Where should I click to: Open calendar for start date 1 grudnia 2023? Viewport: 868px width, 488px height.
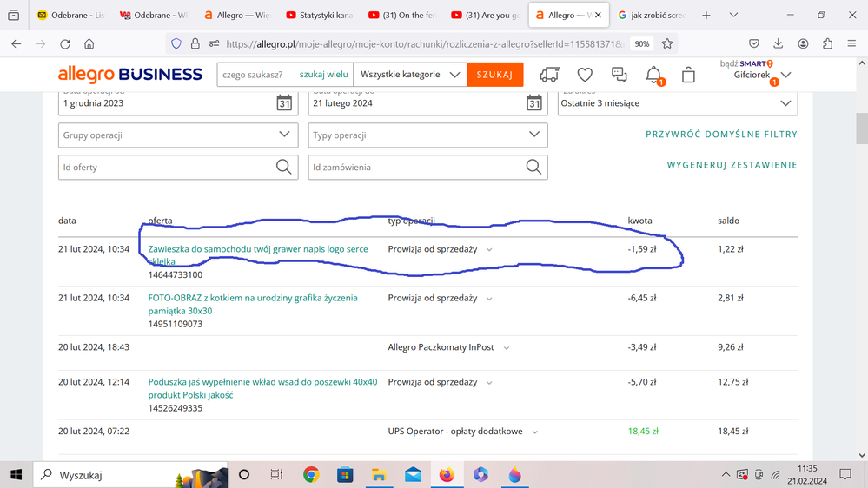284,103
